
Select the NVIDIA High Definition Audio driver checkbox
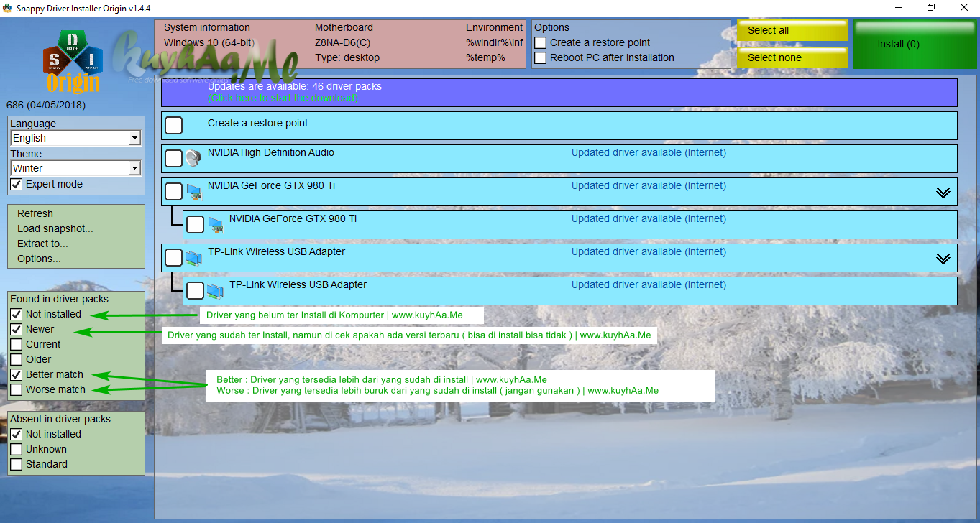pos(174,158)
